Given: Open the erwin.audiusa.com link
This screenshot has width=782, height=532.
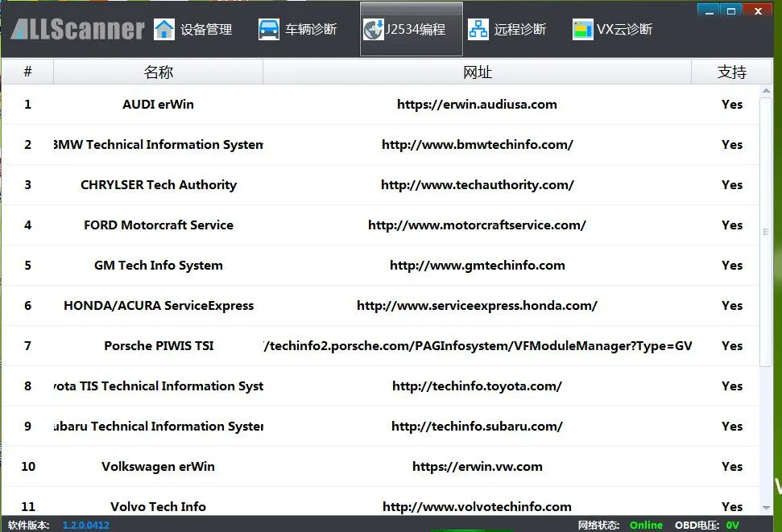Looking at the screenshot, I should 477,104.
